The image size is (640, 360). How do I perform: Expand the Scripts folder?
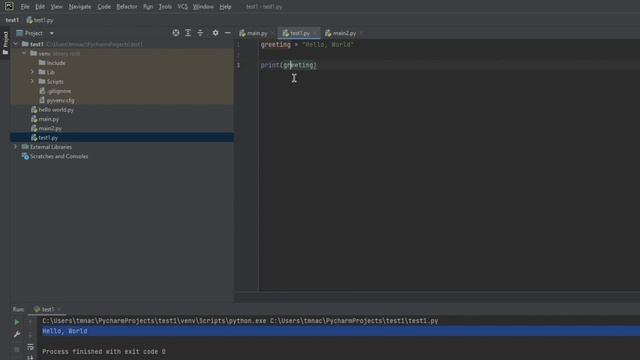click(32, 81)
